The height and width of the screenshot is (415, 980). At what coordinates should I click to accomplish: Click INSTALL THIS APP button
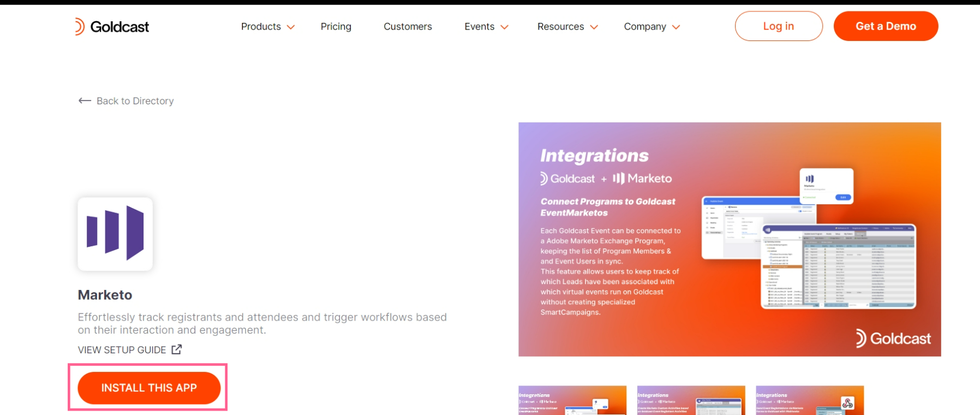149,388
